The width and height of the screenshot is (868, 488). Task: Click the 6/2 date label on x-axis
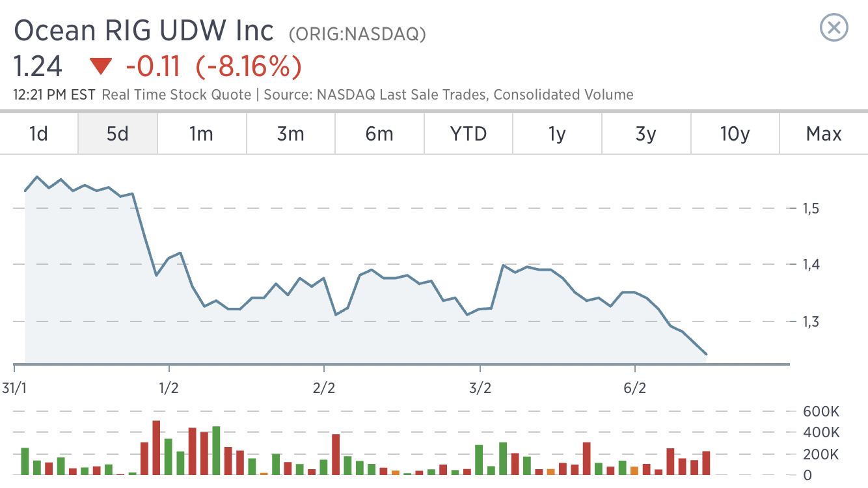[x=635, y=388]
